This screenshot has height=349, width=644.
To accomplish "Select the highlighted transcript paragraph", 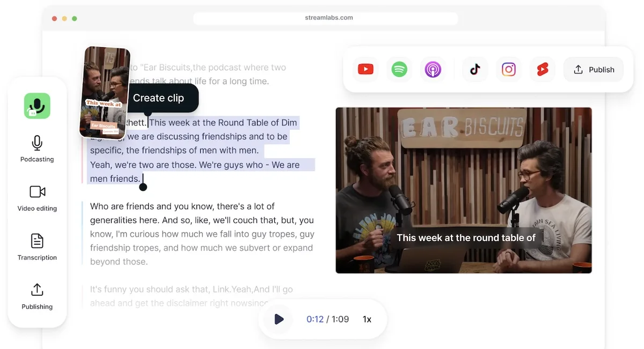I will coord(199,150).
